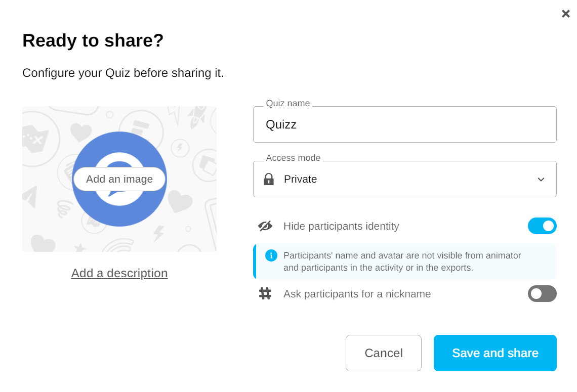Close the share dialog with the X
This screenshot has height=392, width=577.
point(566,14)
